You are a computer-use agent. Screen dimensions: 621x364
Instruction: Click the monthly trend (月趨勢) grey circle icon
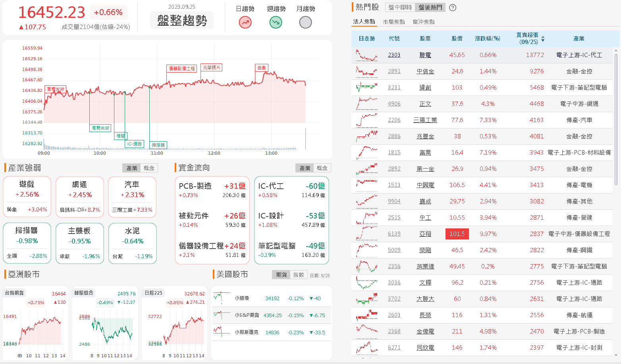click(x=305, y=22)
